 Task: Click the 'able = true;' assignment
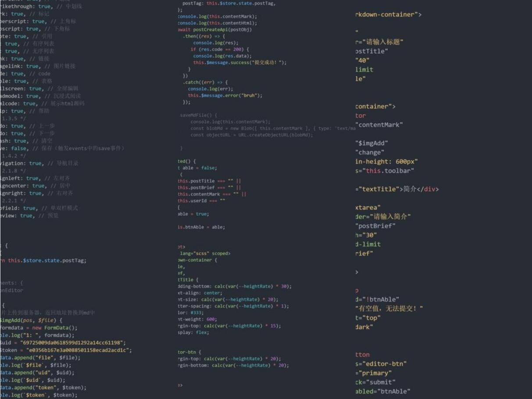[193, 214]
